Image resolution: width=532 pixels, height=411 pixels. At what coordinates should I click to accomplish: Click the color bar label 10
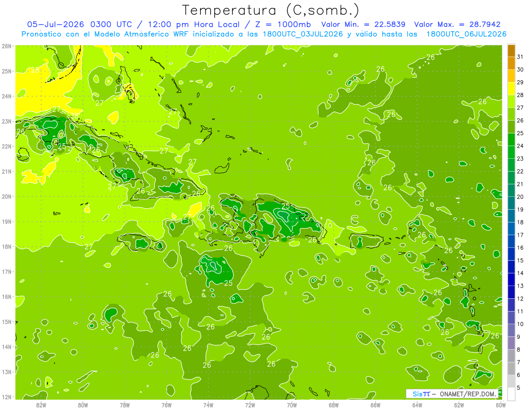(520, 324)
